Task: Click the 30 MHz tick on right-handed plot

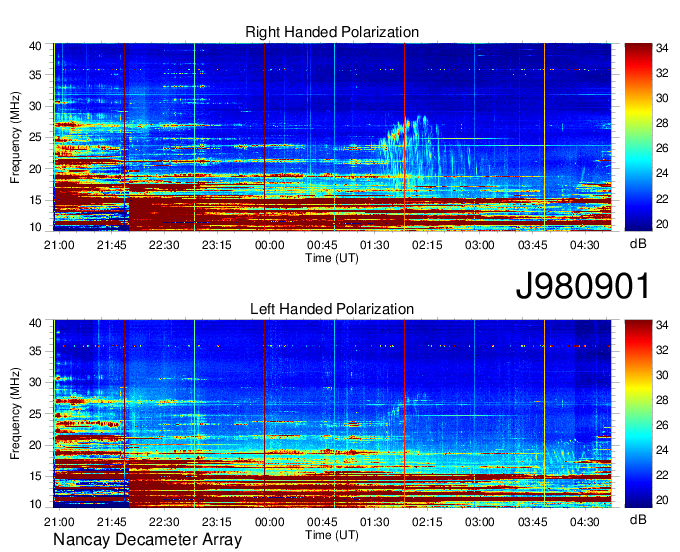Action: pos(35,106)
